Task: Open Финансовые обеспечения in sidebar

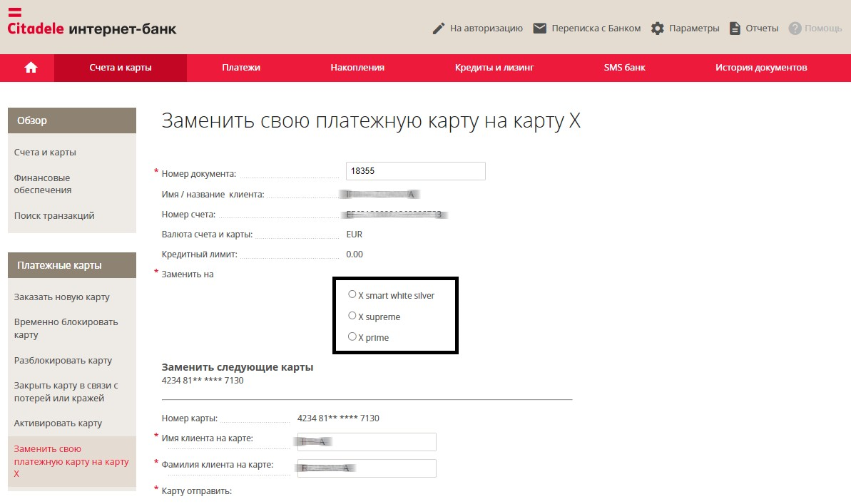Action: point(43,184)
